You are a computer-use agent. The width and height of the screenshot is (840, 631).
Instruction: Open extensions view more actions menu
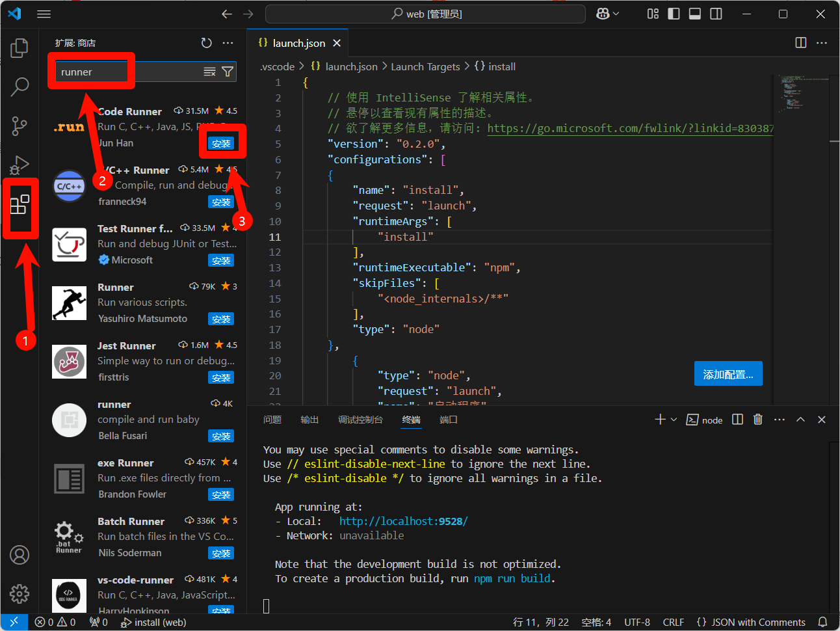click(x=228, y=43)
